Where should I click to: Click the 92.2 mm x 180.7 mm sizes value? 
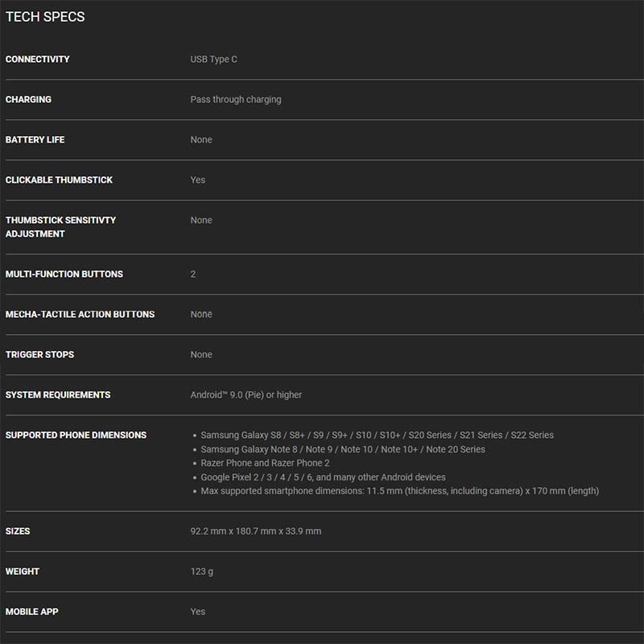point(255,531)
